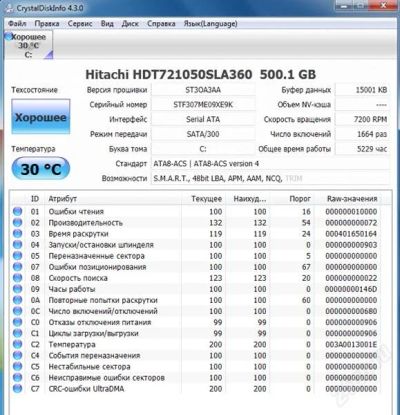Click the Возможности field listing S.M.A.R.T.
Image resolution: width=400 pixels, height=415 pixels.
coord(270,178)
